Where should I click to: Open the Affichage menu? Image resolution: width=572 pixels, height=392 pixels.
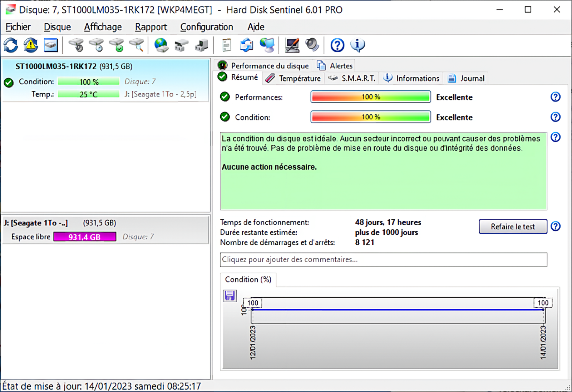[103, 27]
